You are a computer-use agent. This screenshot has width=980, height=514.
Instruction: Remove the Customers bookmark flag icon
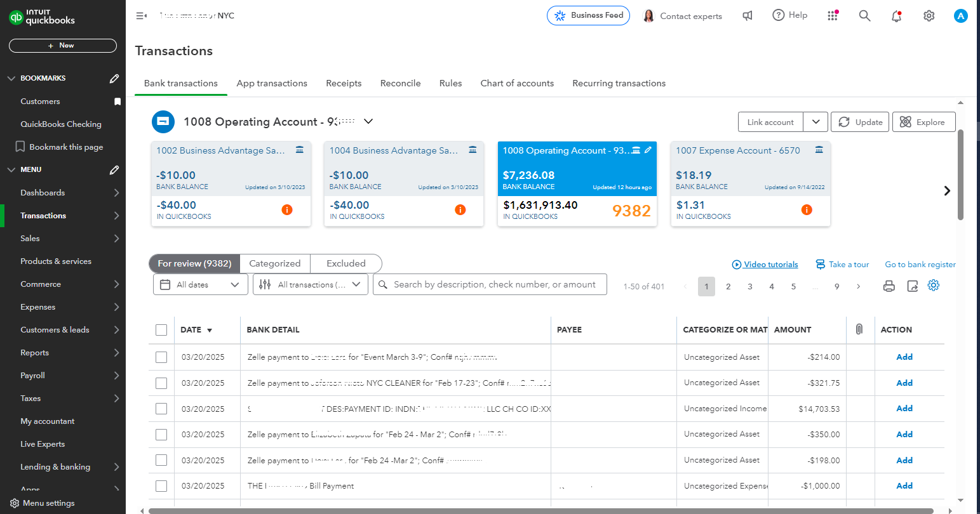click(x=117, y=102)
